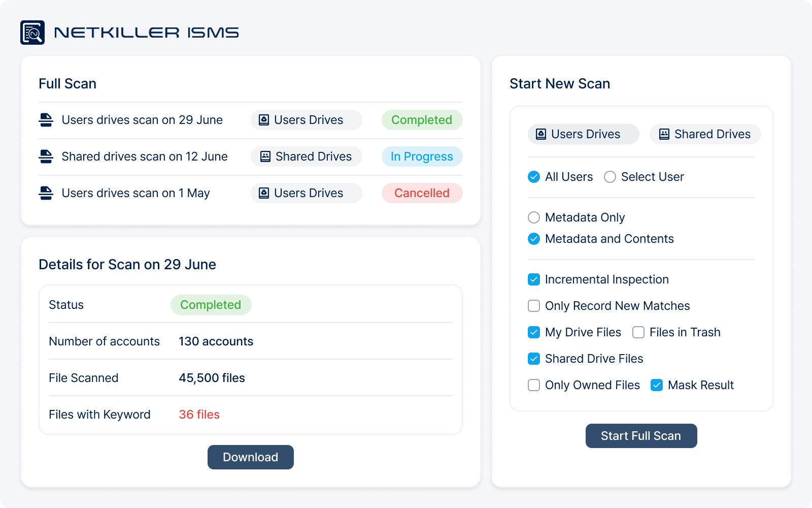Screen dimensions: 812x508
Task: Uncheck the Mask Result checkbox
Action: tap(657, 385)
